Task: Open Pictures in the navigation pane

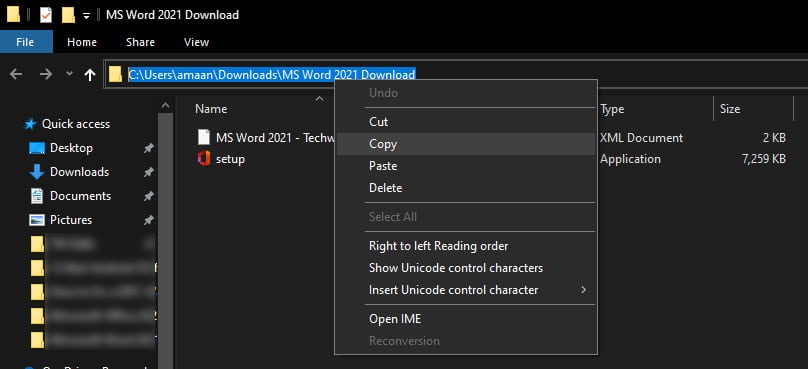Action: 71,220
